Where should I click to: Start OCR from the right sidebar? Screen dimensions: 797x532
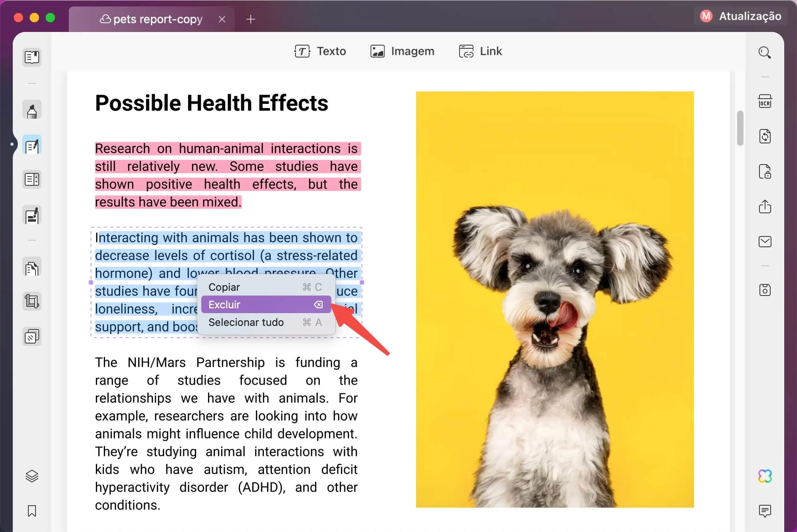pos(765,101)
